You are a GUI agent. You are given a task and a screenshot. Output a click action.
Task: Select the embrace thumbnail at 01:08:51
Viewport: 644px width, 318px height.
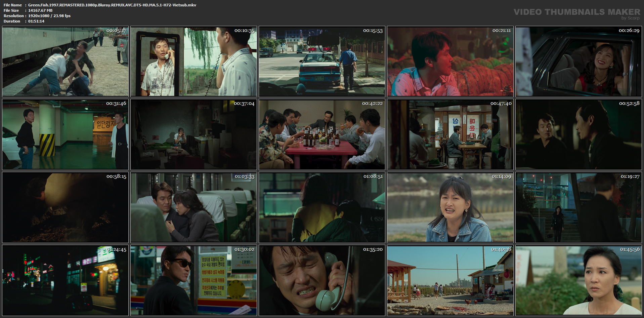point(322,207)
